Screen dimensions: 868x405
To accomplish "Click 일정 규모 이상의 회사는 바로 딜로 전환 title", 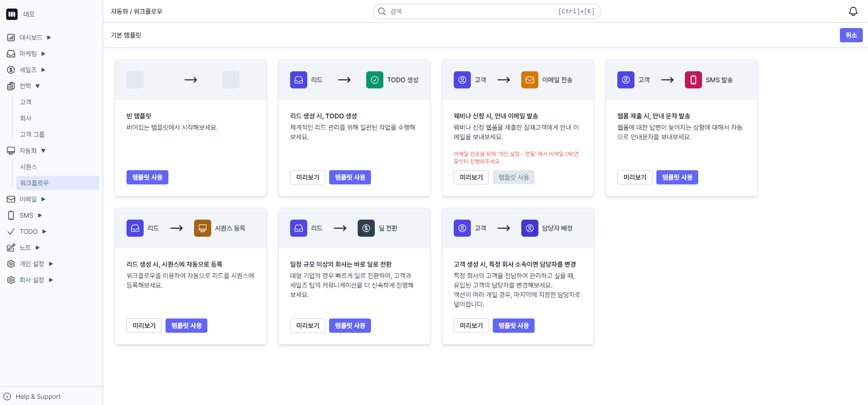I will tap(341, 264).
